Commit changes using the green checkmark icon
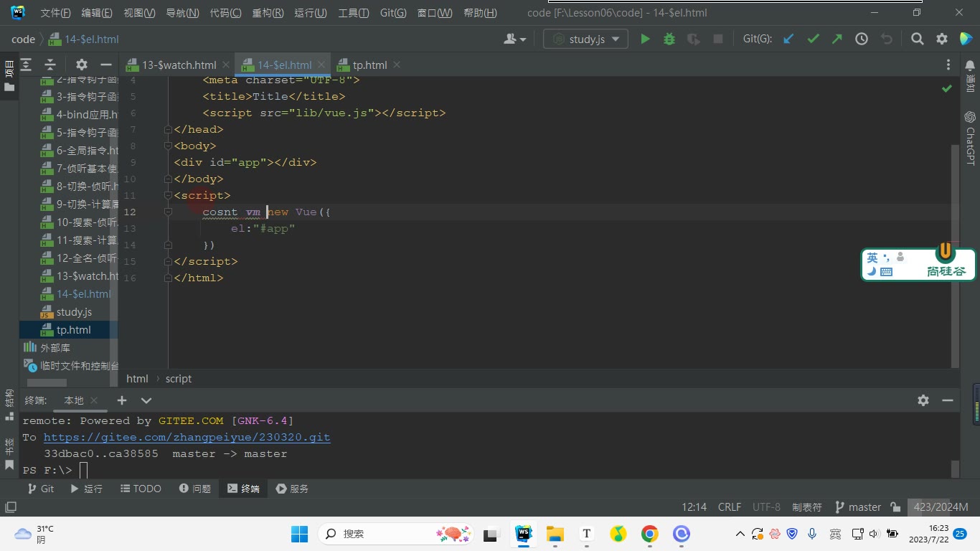980x551 pixels. pyautogui.click(x=813, y=39)
